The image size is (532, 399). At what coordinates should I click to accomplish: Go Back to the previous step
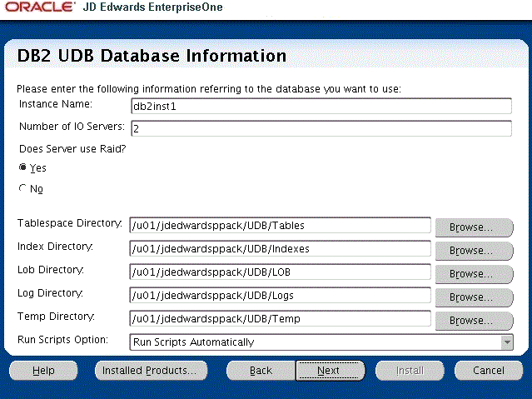[261, 371]
